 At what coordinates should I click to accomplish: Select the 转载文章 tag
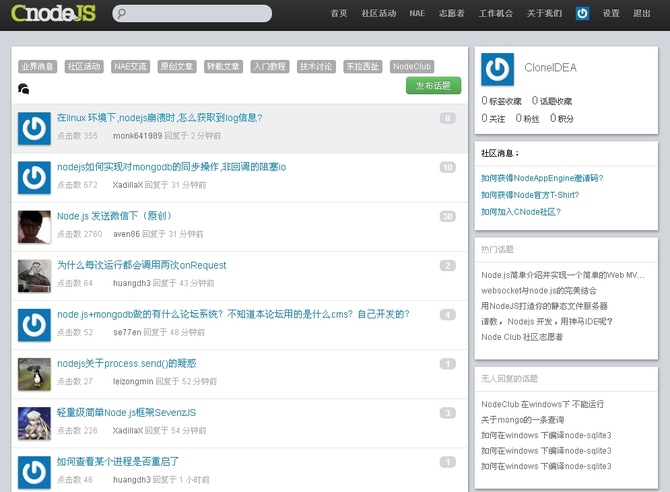223,66
